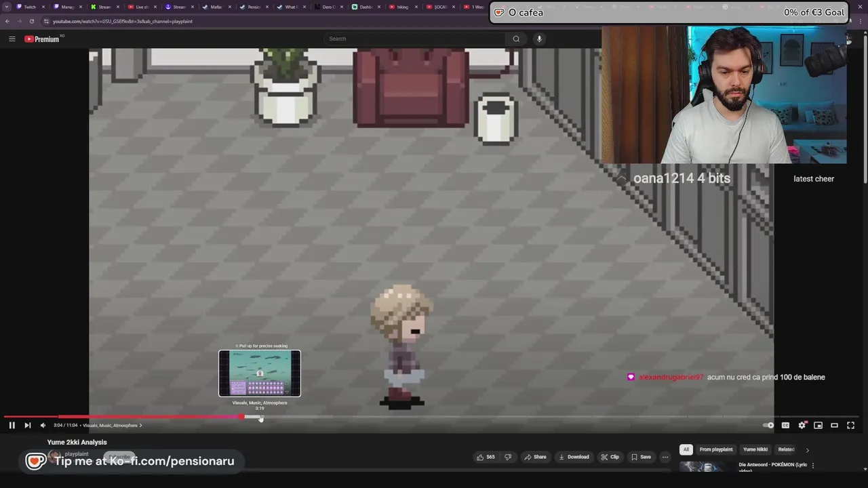868x488 pixels.
Task: Select the 'Related' filter chip
Action: 786,449
